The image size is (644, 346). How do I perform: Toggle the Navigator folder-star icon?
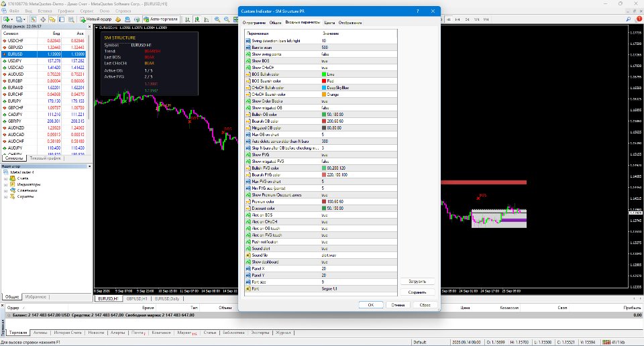[52, 19]
